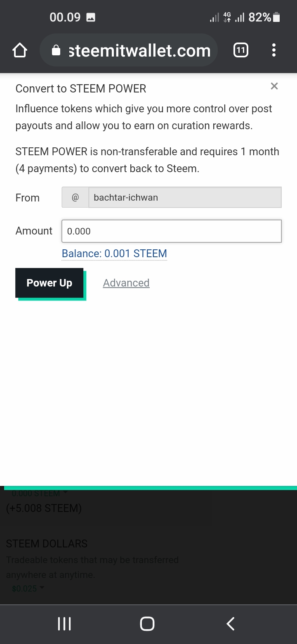Open the Chrome three-dot menu
297x644 pixels.
click(274, 51)
